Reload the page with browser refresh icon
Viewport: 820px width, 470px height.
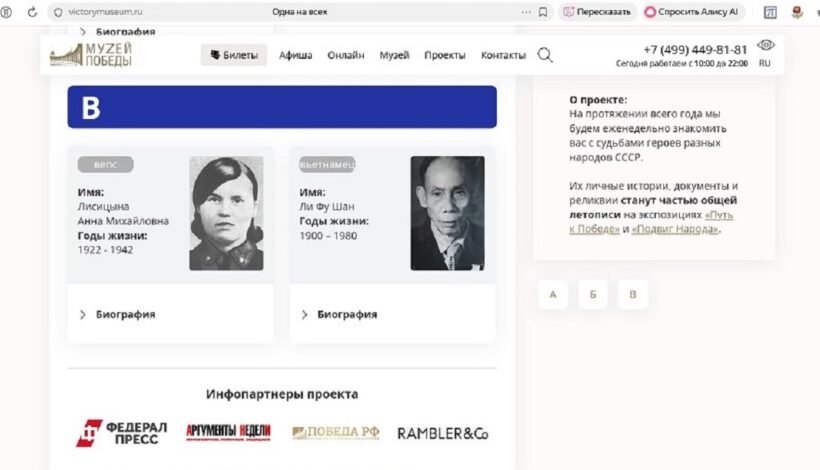(x=32, y=12)
